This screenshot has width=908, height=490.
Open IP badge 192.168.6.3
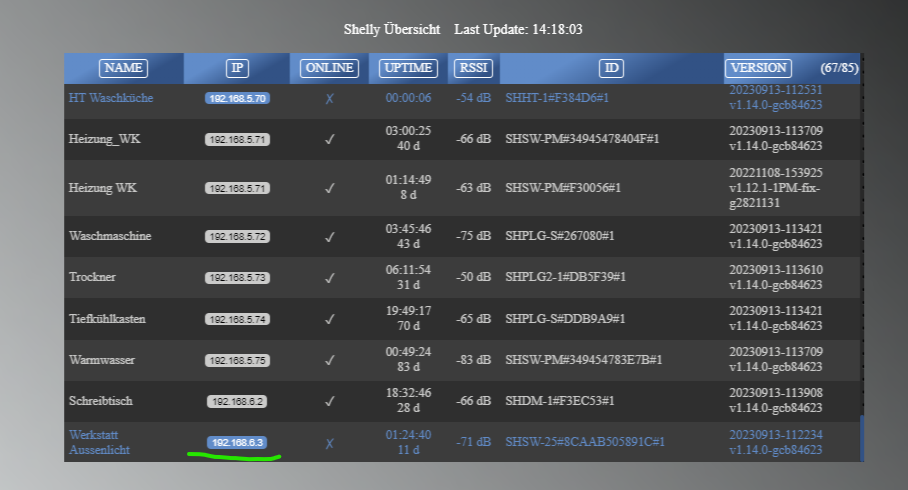coord(237,443)
